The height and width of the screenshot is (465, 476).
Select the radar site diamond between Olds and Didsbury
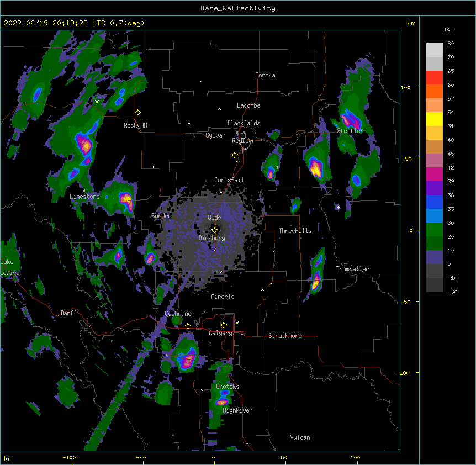(x=214, y=230)
